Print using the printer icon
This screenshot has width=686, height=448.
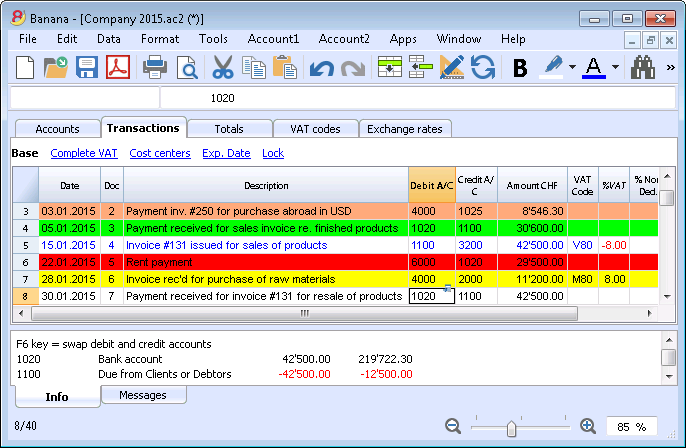155,67
